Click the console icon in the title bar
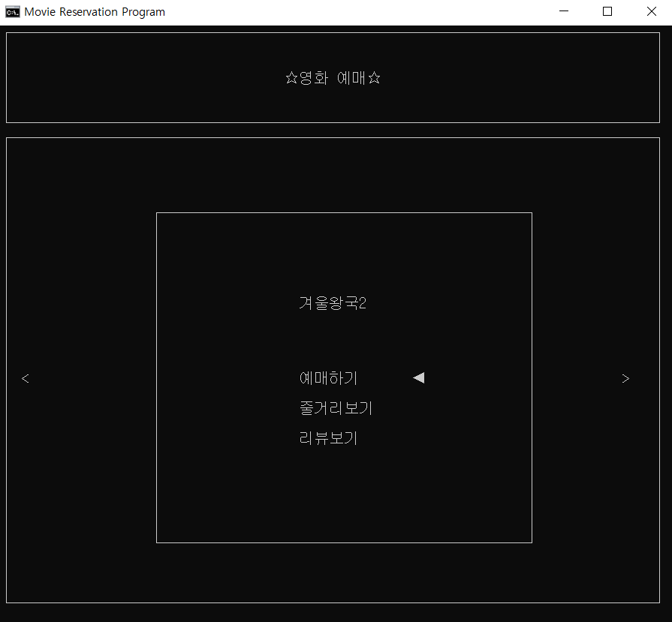The width and height of the screenshot is (672, 622). click(11, 11)
